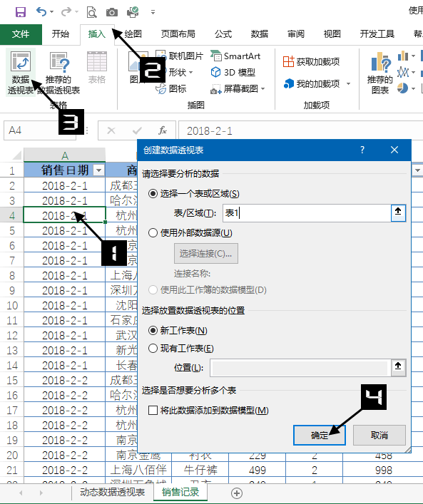Switch to the 开始 Home tab

click(61, 34)
